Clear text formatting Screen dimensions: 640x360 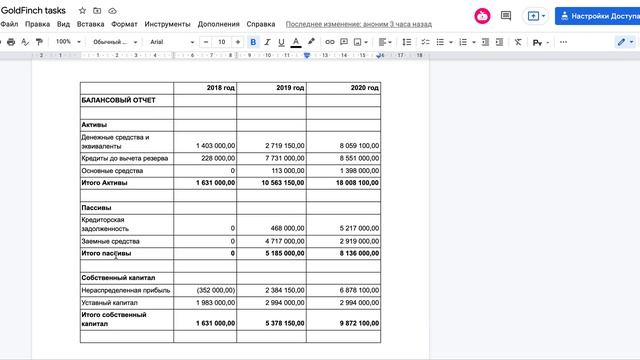tap(518, 42)
